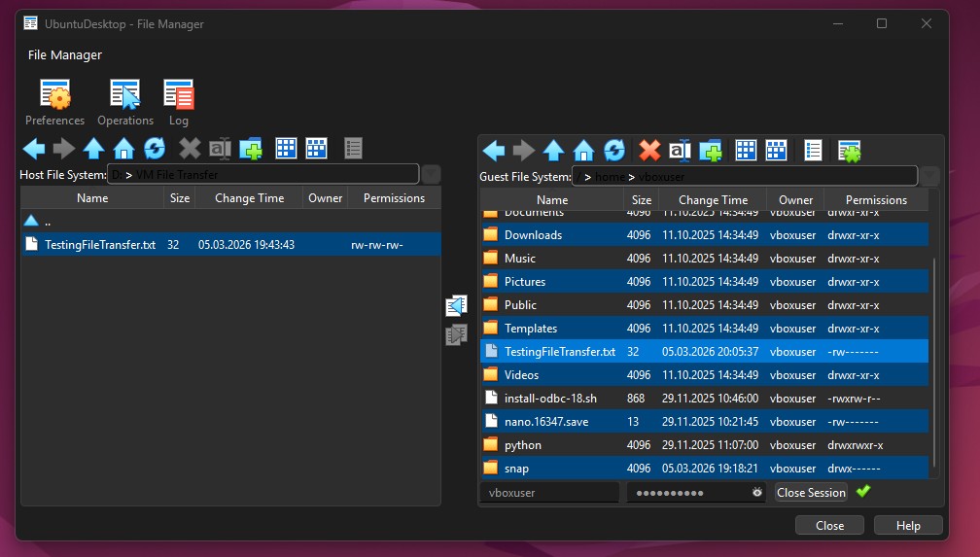The width and height of the screenshot is (980, 557).
Task: Copy selected Guest file to Host
Action: (x=457, y=305)
